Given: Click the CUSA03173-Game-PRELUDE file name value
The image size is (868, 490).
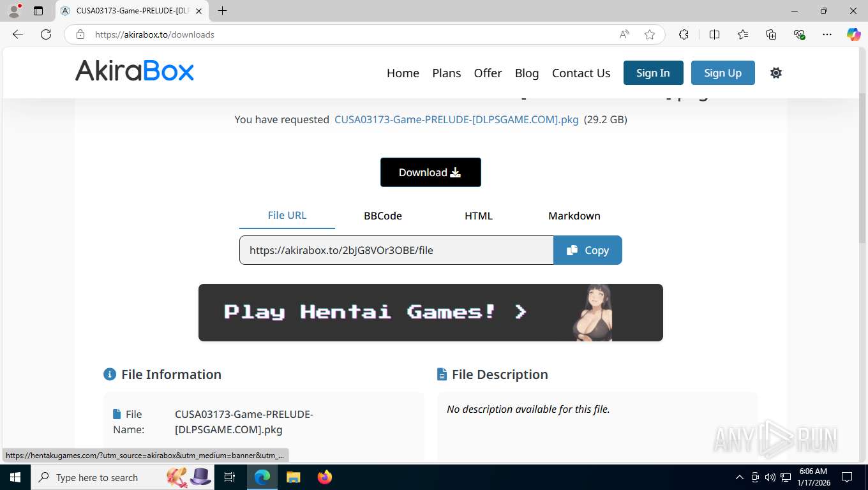Looking at the screenshot, I should click(244, 422).
